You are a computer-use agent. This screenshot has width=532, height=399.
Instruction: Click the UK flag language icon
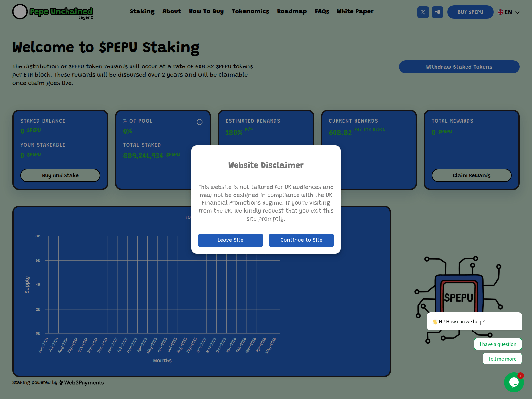pos(500,12)
